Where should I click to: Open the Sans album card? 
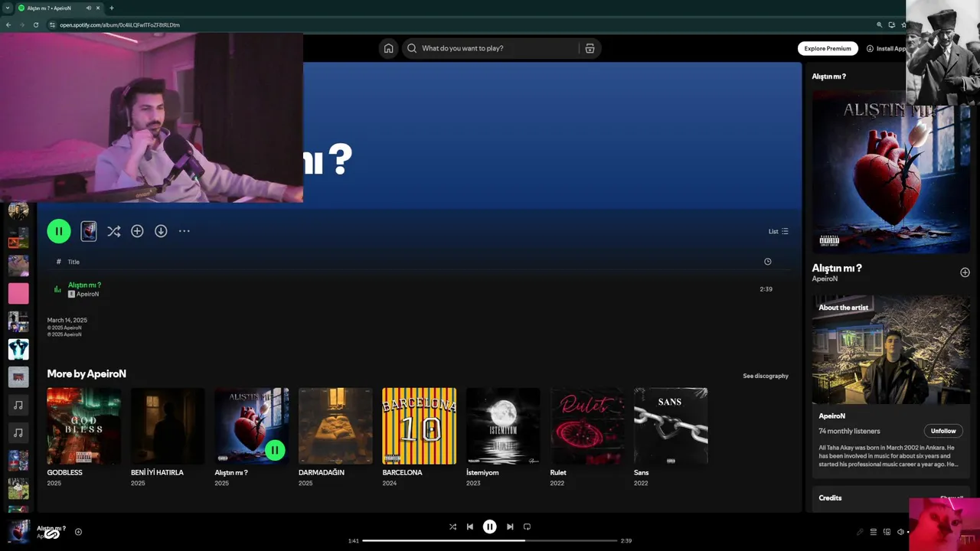[x=671, y=437]
